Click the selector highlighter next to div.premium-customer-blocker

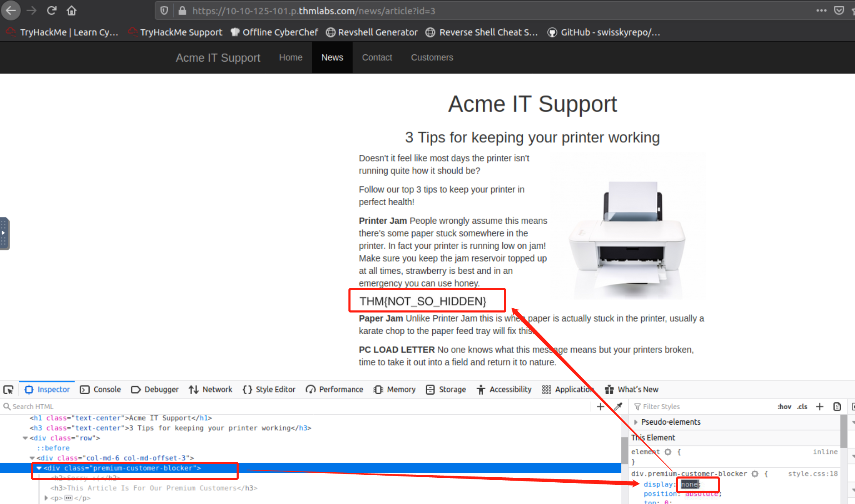(x=755, y=474)
